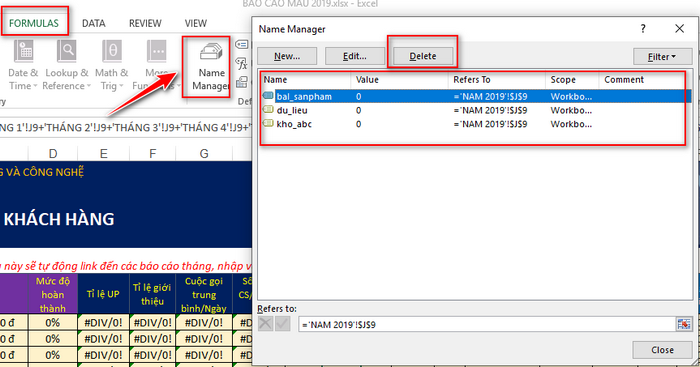Click Scope value of du_lieu row
Image resolution: width=700 pixels, height=367 pixels.
tap(571, 110)
